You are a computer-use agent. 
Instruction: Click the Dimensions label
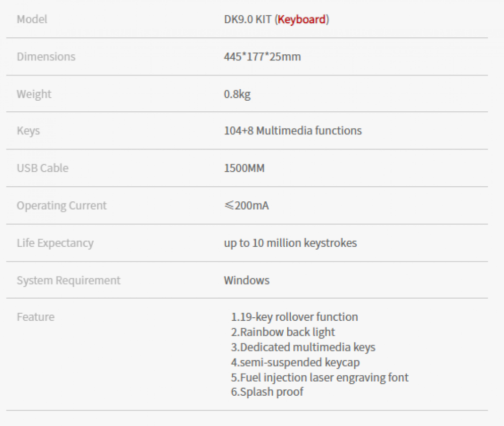click(x=46, y=57)
